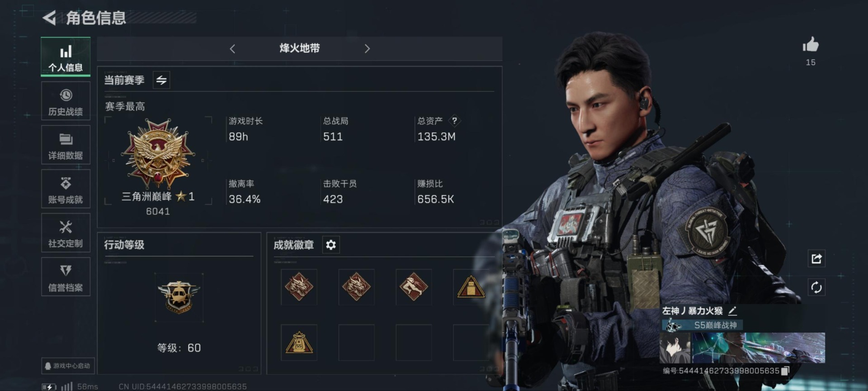Toggle season view next to 当前赛季
This screenshot has width=868, height=391.
[161, 81]
